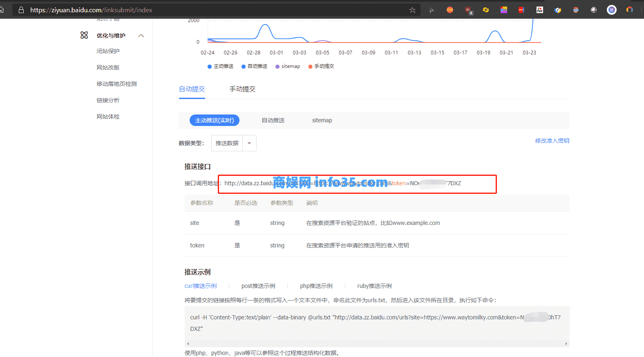Click the lock icon in the address bar
This screenshot has width=644, height=357.
21,10
